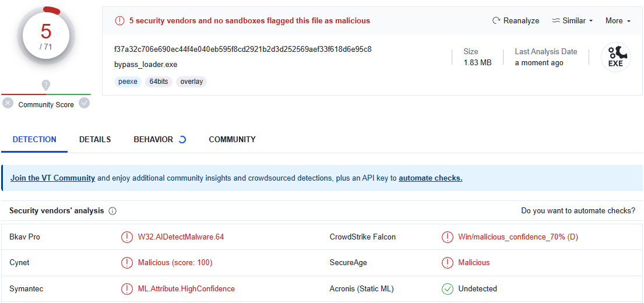Click the red alert icon beside W32.AIDetectMalware.64
The image size is (644, 303).
coord(126,237)
